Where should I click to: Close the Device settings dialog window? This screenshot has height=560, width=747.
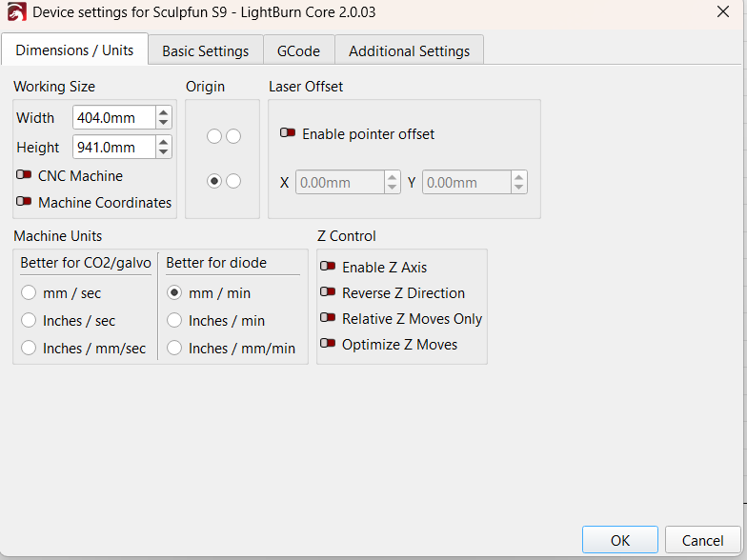point(723,12)
